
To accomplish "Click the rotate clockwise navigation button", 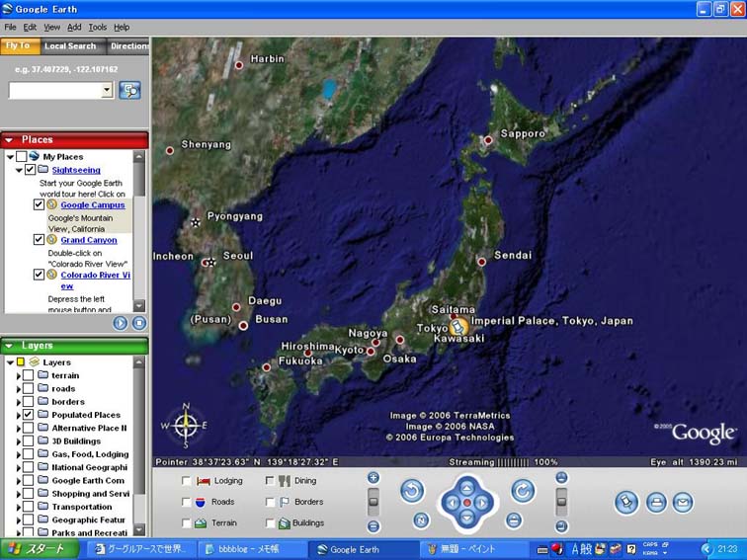I will 523,491.
